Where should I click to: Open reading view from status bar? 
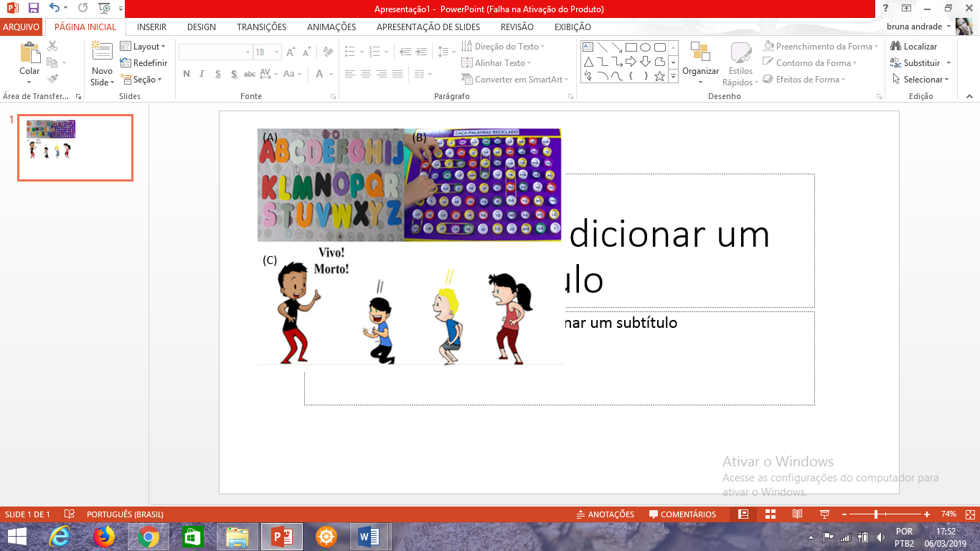797,514
